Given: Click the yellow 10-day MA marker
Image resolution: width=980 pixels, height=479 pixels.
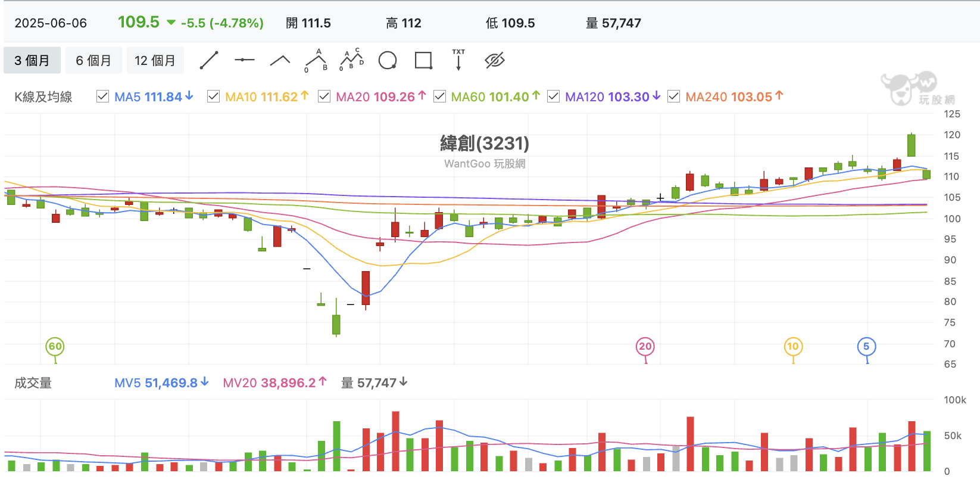Looking at the screenshot, I should coord(793,347).
